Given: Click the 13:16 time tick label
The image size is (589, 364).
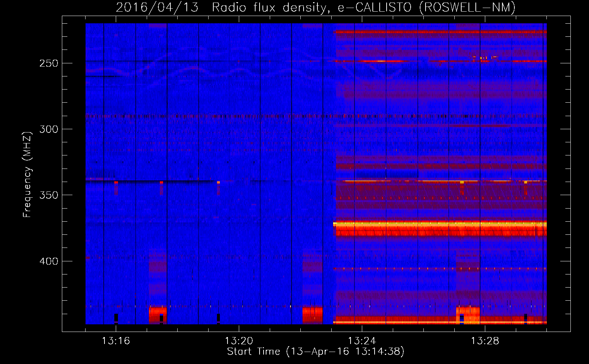Looking at the screenshot, I should [116, 341].
